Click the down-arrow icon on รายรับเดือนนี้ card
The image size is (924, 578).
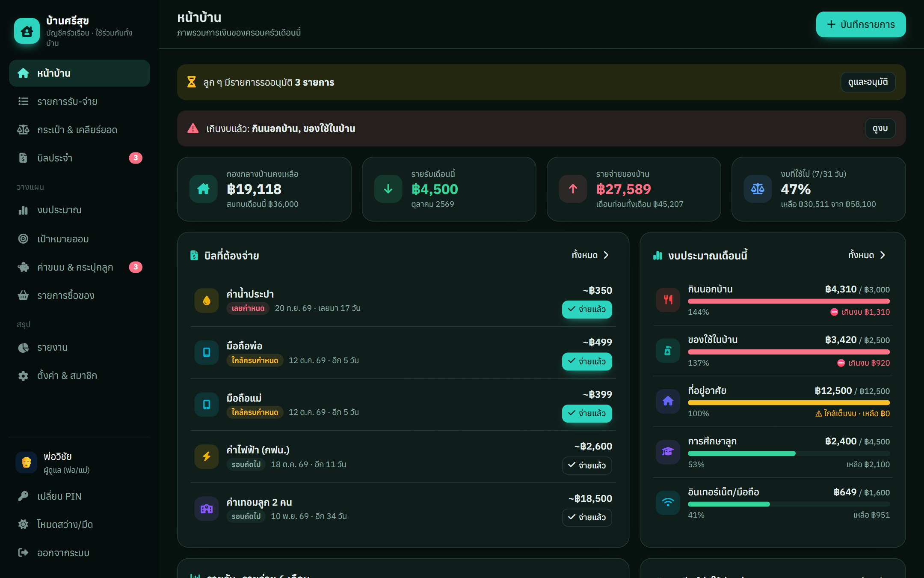pos(388,189)
